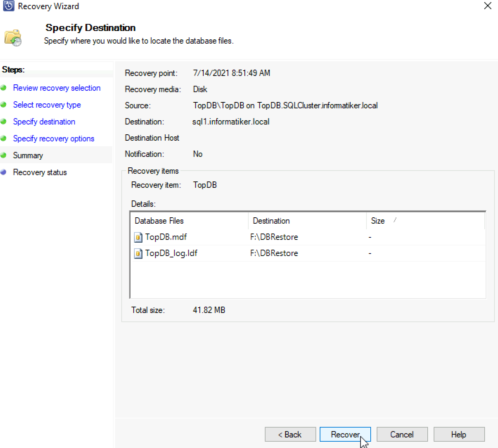Click the Recovery media value Disk
Screen dimensions: 498x448
[x=200, y=89]
